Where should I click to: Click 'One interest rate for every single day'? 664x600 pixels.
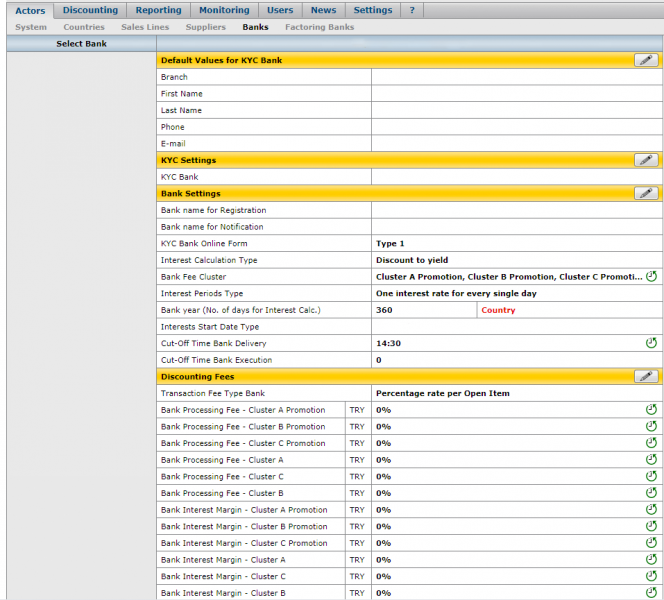[x=456, y=293]
